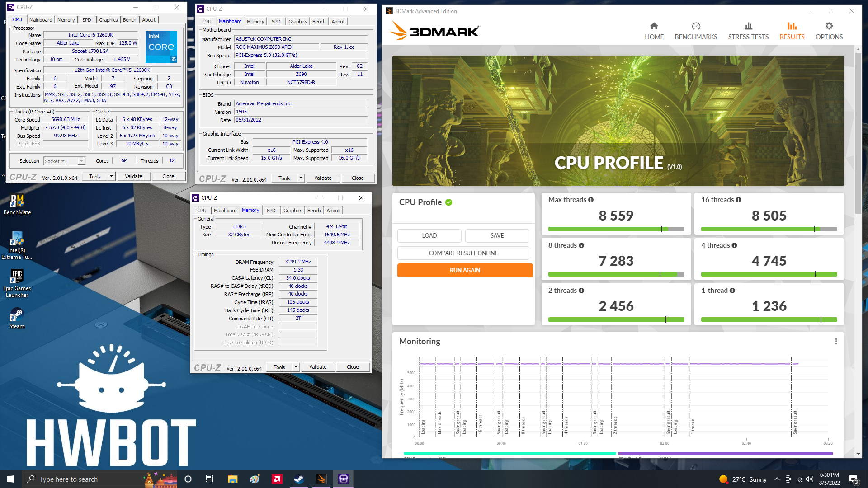Open Epic Games Launcher desktop shortcut

(17, 283)
